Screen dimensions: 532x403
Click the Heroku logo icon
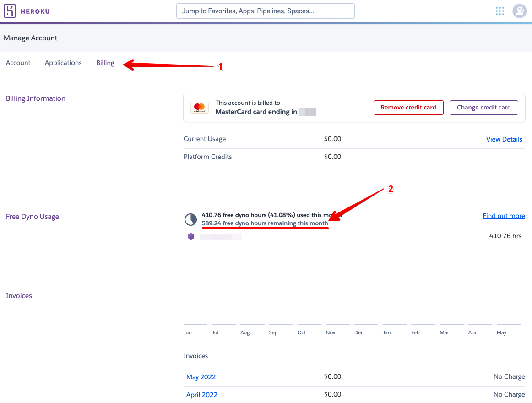click(10, 11)
